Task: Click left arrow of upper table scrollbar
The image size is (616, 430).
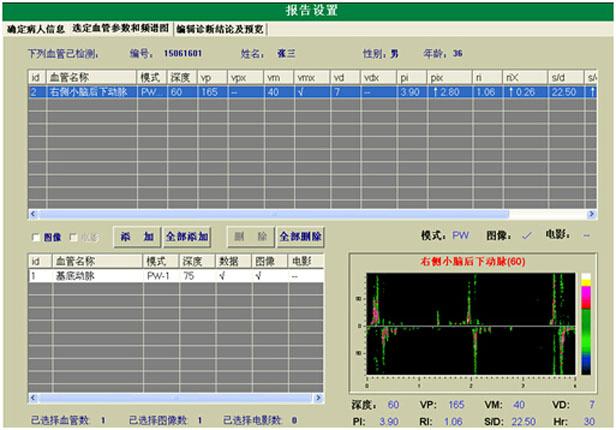Action: pyautogui.click(x=33, y=214)
